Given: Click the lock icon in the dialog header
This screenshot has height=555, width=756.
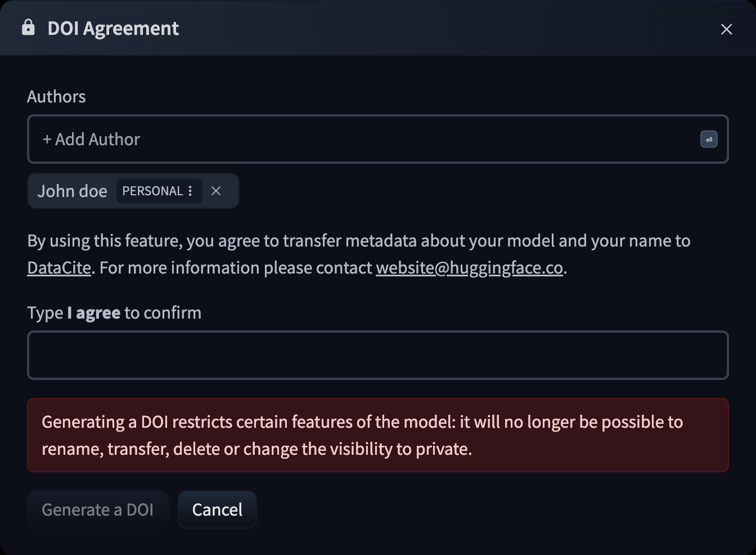Looking at the screenshot, I should [28, 28].
